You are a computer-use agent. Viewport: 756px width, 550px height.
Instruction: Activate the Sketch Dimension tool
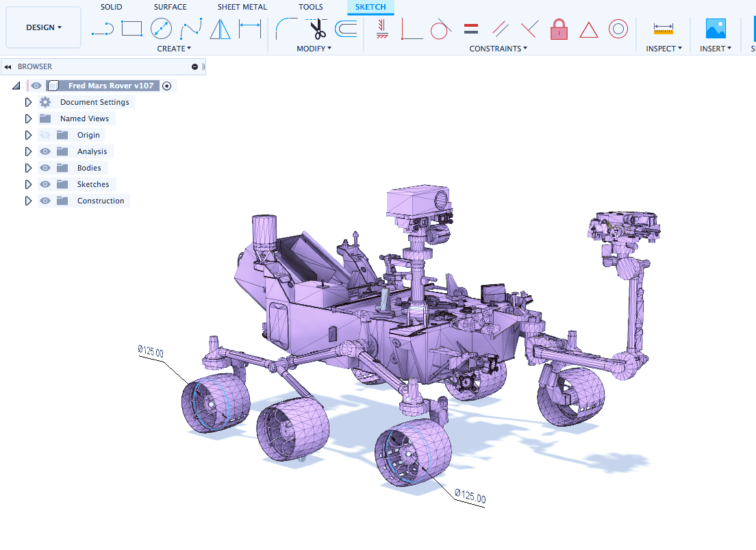[x=250, y=29]
